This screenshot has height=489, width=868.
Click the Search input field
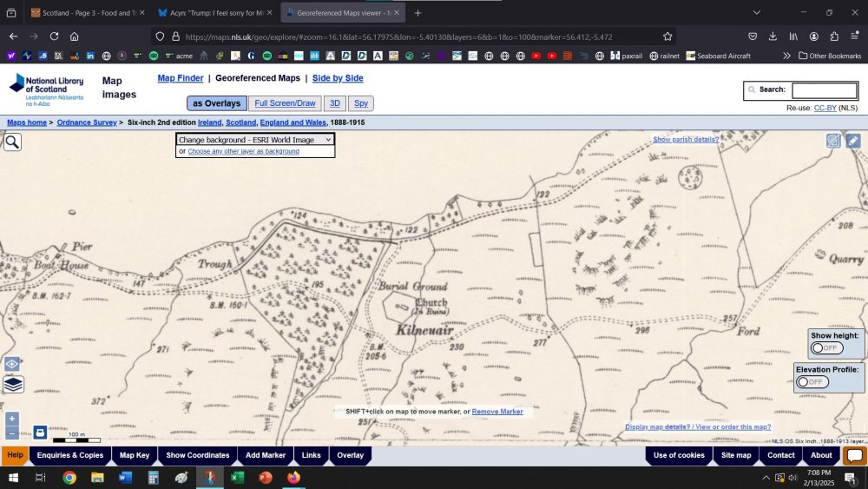tap(824, 90)
